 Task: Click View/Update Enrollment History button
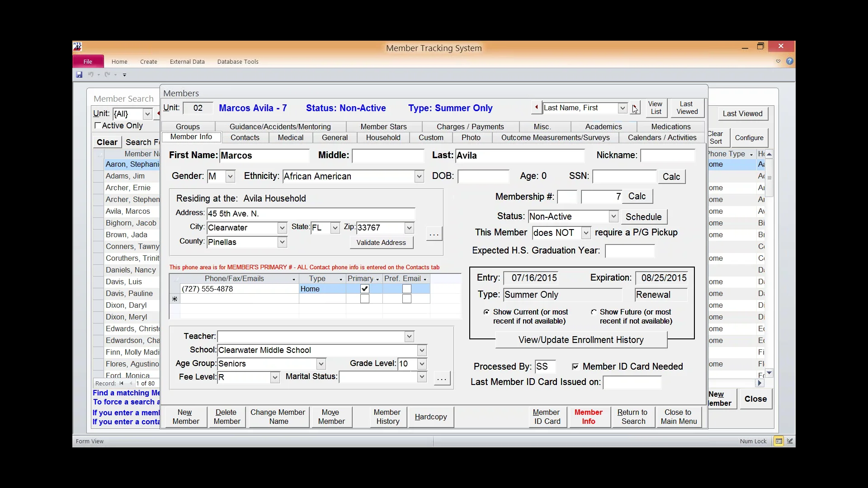581,340
